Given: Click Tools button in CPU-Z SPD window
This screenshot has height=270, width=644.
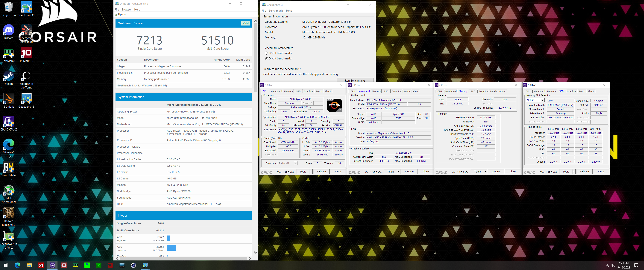Looking at the screenshot, I should pos(566,172).
